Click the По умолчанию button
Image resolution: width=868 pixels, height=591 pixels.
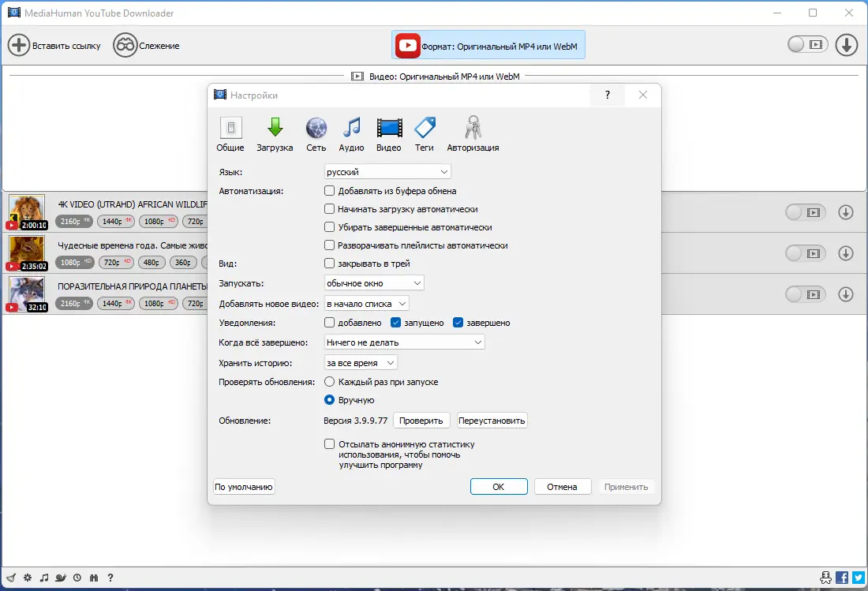244,487
